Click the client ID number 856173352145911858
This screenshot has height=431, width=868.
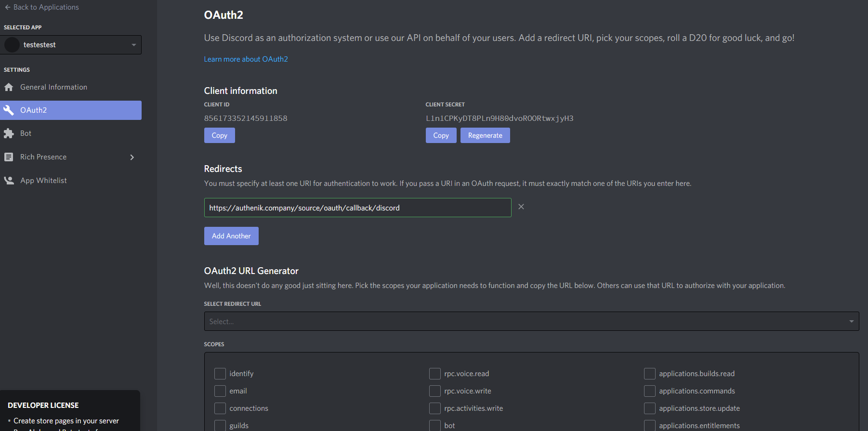pyautogui.click(x=246, y=118)
